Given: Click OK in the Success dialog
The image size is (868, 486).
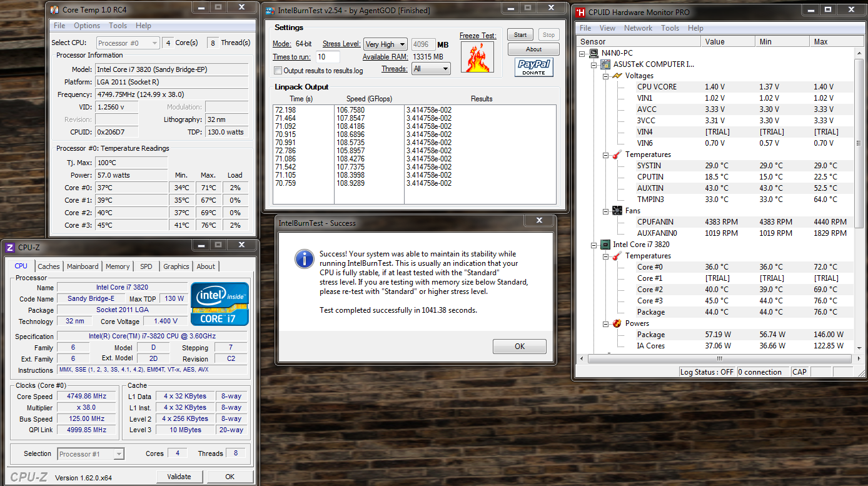Looking at the screenshot, I should pyautogui.click(x=520, y=347).
